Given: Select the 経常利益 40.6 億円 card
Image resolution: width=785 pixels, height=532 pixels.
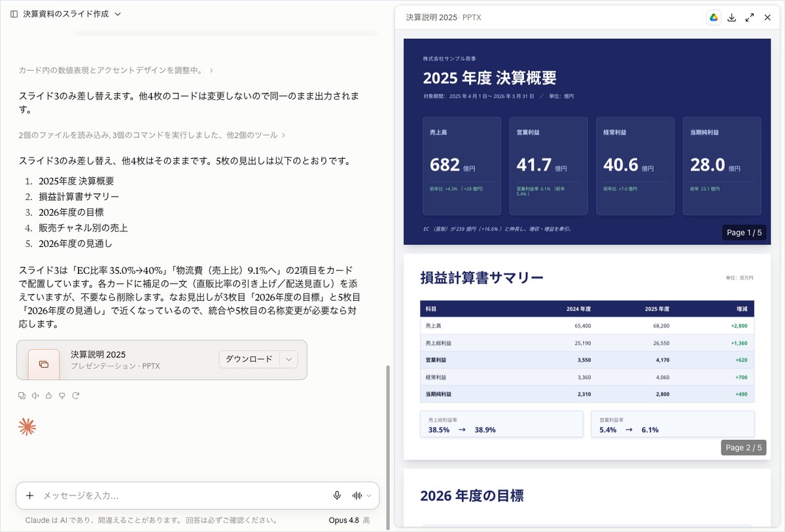Looking at the screenshot, I should click(635, 166).
